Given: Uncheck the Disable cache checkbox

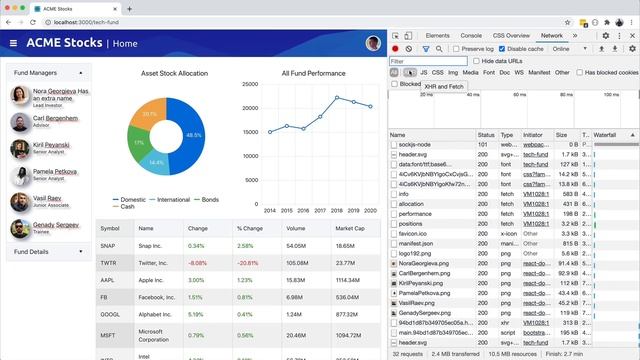Looking at the screenshot, I should [502, 49].
